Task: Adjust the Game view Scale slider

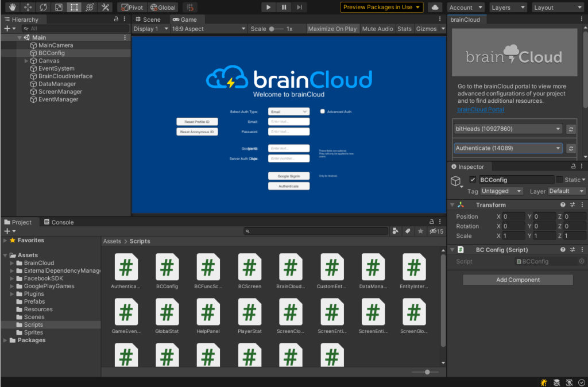Action: coord(276,29)
